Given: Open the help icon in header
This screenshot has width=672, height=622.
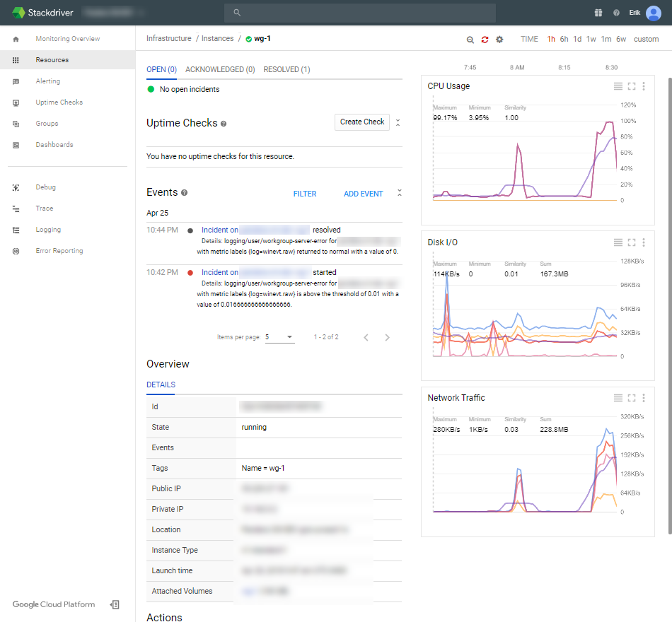Looking at the screenshot, I should (x=616, y=13).
